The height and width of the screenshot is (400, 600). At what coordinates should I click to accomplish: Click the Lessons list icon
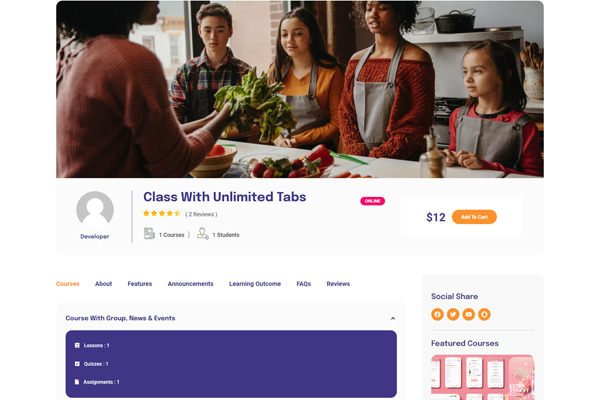[77, 345]
